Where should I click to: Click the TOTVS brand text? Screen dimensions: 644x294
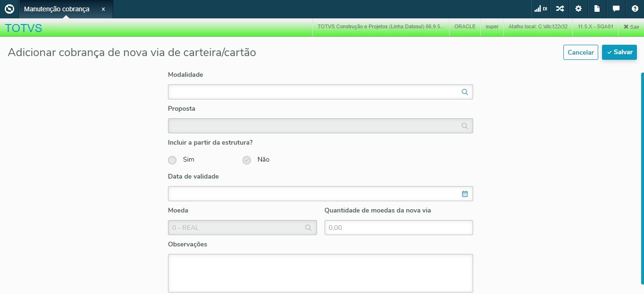coord(24,28)
